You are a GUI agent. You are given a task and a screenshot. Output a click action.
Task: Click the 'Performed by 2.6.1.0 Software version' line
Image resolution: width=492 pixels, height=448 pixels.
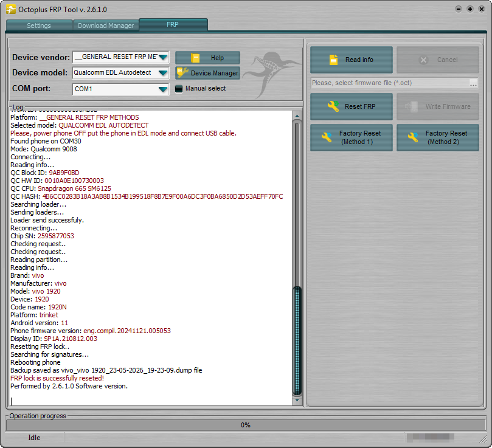[x=69, y=386]
